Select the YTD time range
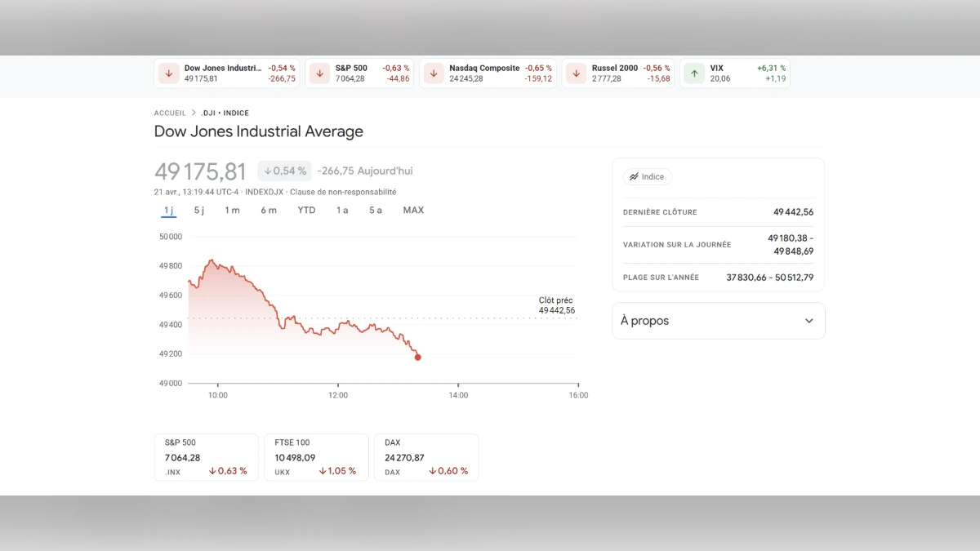The image size is (980, 551). pyautogui.click(x=306, y=210)
